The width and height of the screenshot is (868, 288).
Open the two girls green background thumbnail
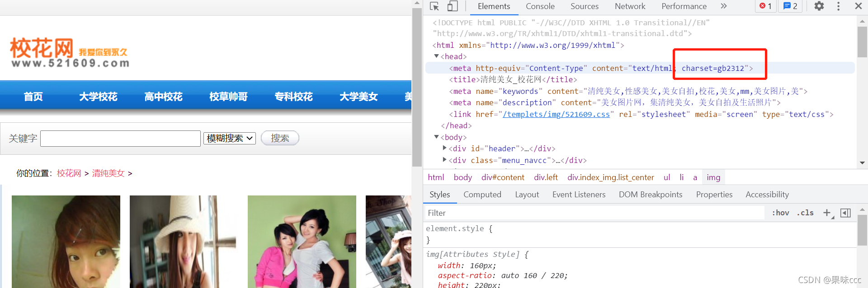(302, 242)
